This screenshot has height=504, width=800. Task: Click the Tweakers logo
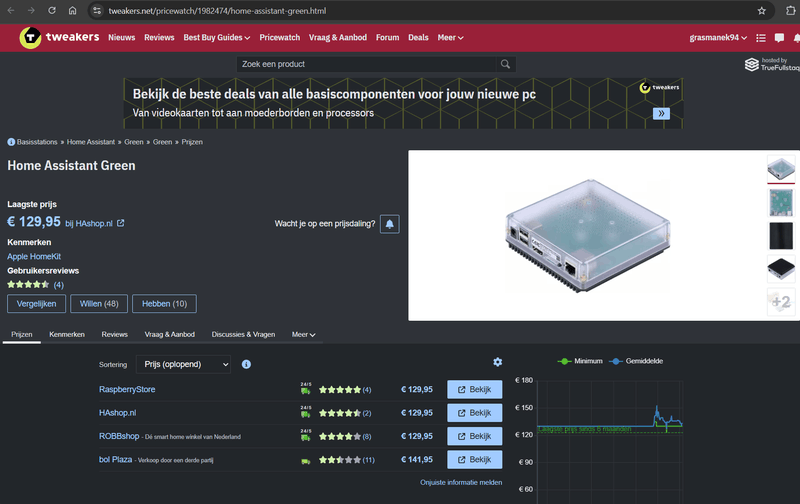pyautogui.click(x=59, y=37)
